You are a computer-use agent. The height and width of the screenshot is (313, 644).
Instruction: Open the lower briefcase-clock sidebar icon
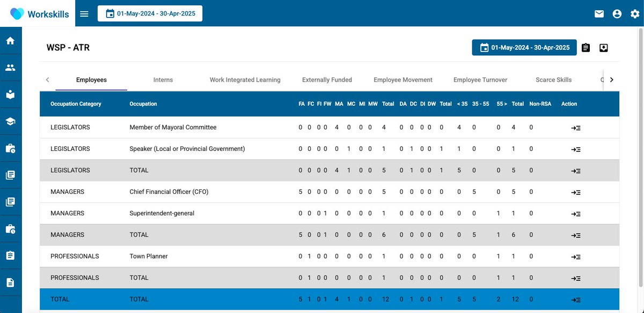10,229
